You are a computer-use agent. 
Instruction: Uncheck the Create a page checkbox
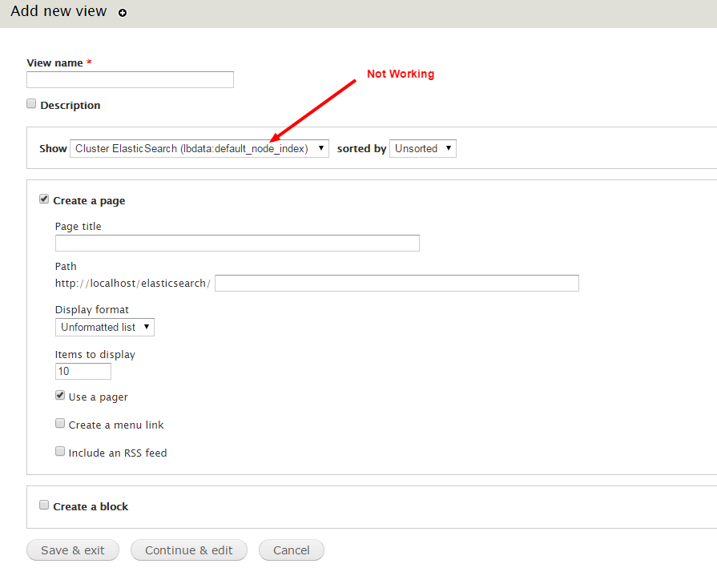(x=44, y=199)
